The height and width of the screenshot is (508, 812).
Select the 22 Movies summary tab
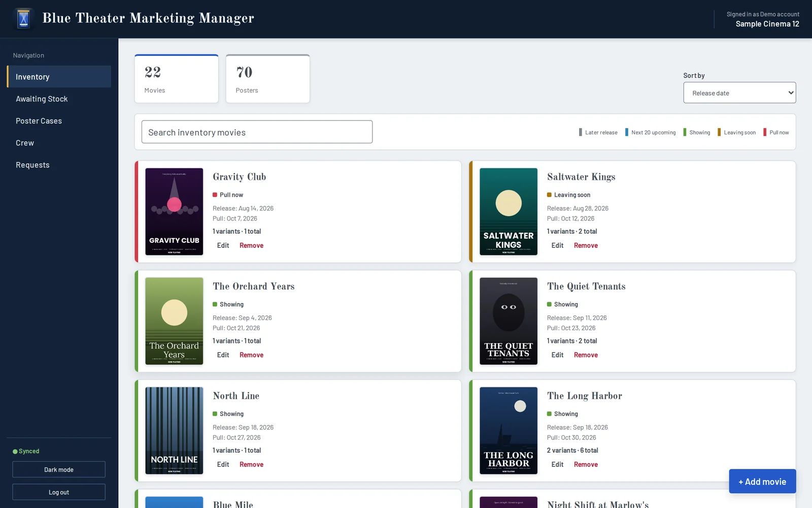[177, 79]
